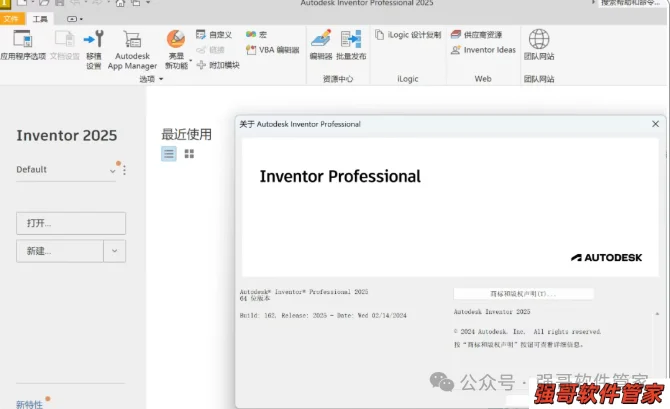This screenshot has height=409, width=670.
Task: Click the New (新建...) button
Action: 60,251
